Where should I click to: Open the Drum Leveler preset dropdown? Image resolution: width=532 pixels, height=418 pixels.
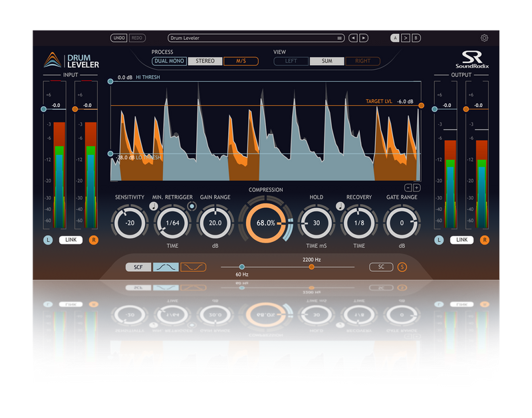click(x=256, y=38)
